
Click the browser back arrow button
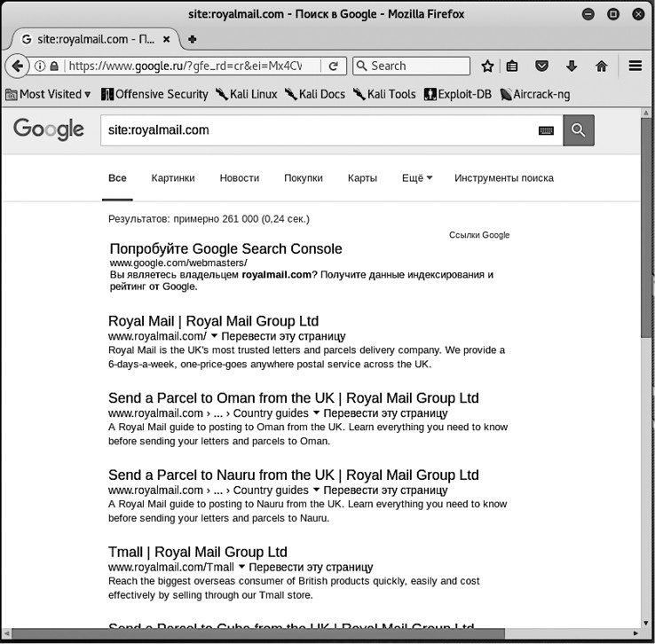click(16, 66)
